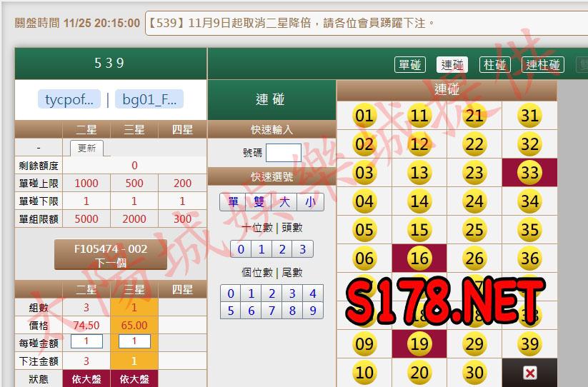Deselect highlighted number ball 19
Viewport: 588px width, 387px height.
419,343
